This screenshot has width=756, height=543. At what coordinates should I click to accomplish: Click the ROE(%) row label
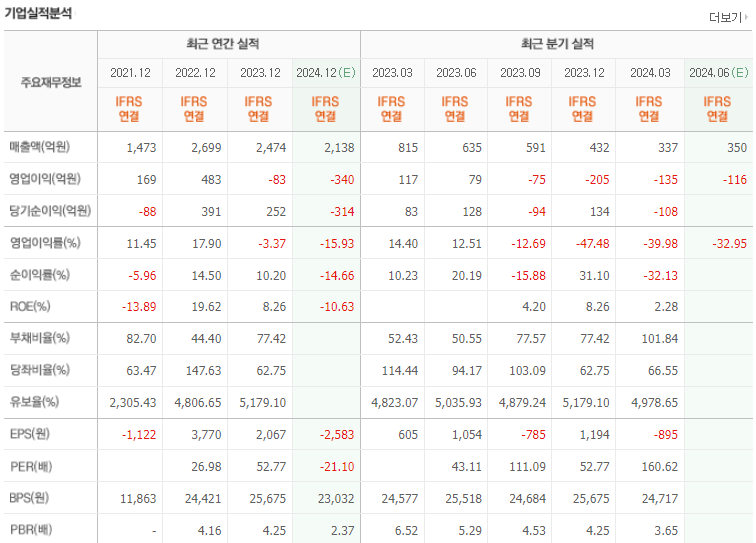coord(30,306)
